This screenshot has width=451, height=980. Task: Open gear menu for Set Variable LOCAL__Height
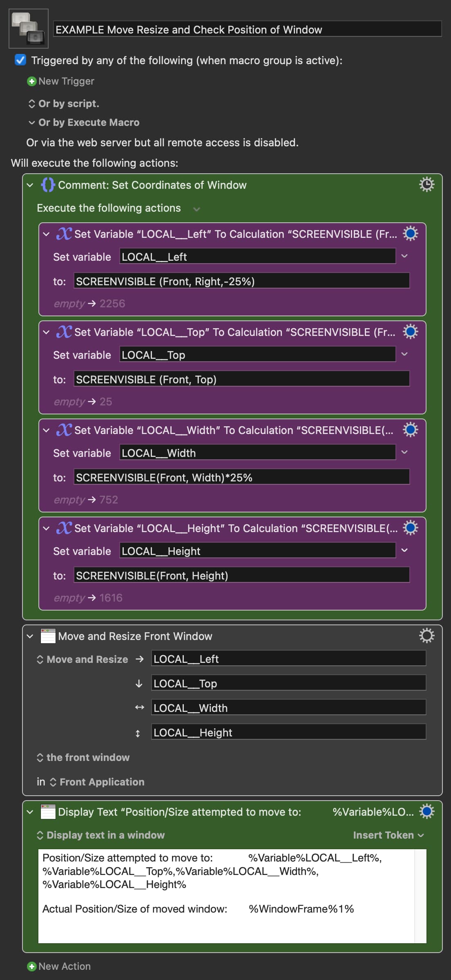coord(410,528)
